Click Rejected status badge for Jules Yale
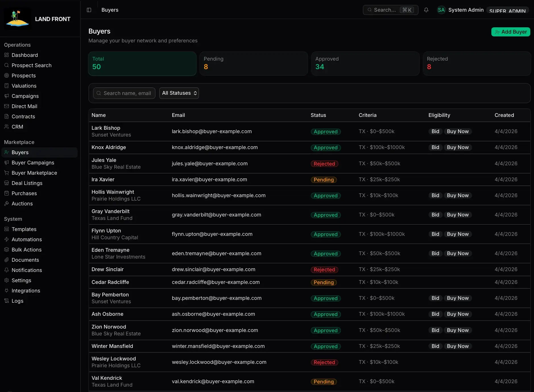This screenshot has height=392, width=534. (x=324, y=164)
